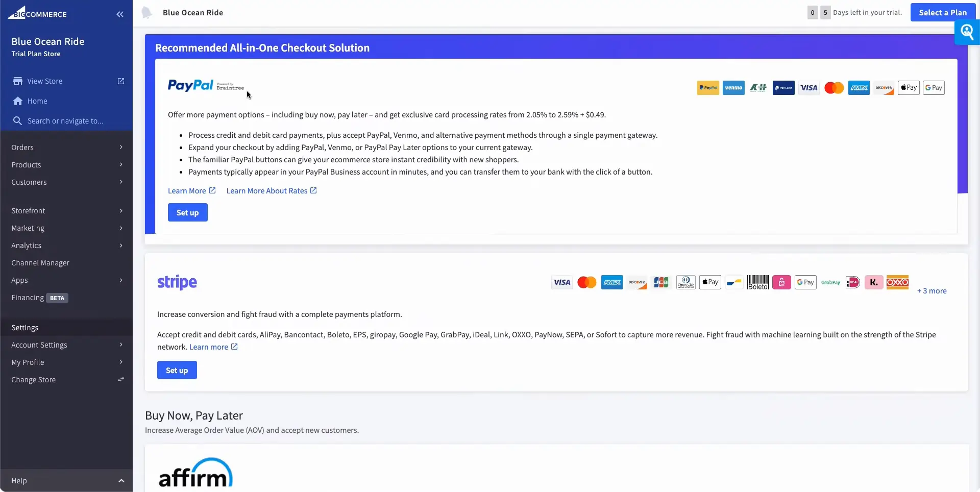Click the Mastercard badge in the PayPal card
The width and height of the screenshot is (980, 492).
coord(834,88)
